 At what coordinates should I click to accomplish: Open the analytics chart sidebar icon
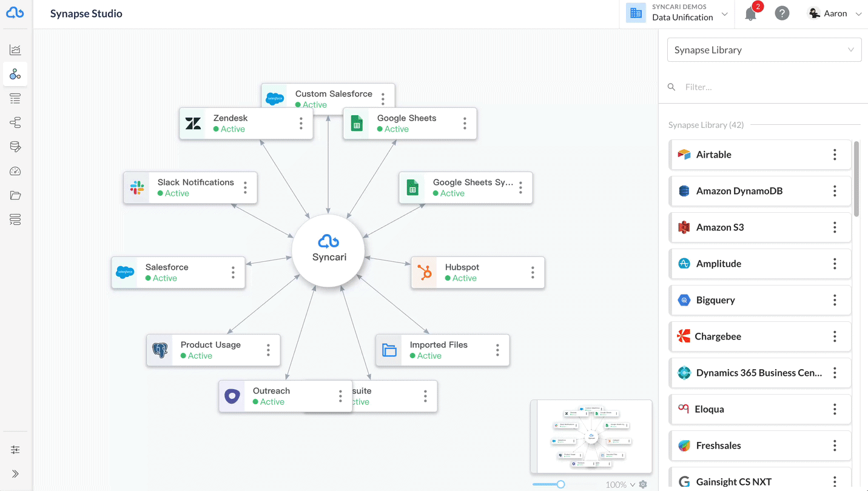pos(15,50)
